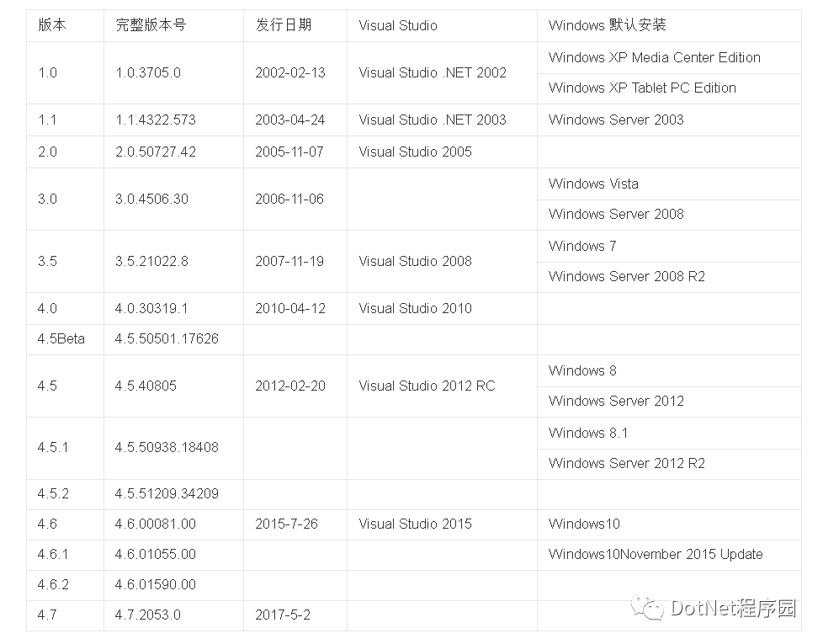The width and height of the screenshot is (823, 644).
Task: Click the Windows 默认安装 column header
Action: click(669, 26)
